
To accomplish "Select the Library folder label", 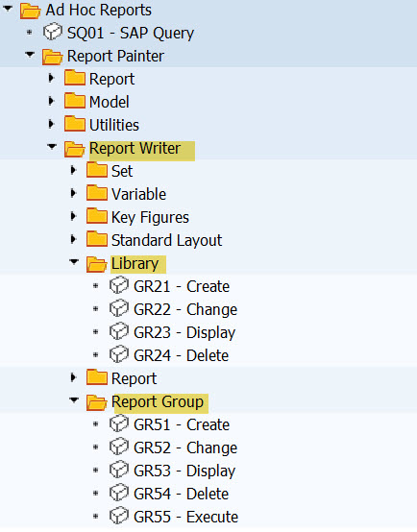I will click(x=135, y=264).
